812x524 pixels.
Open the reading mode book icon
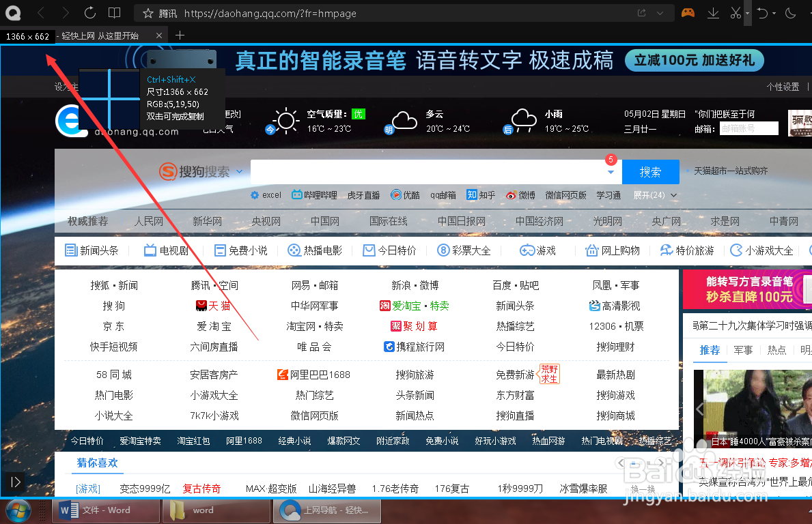[114, 13]
